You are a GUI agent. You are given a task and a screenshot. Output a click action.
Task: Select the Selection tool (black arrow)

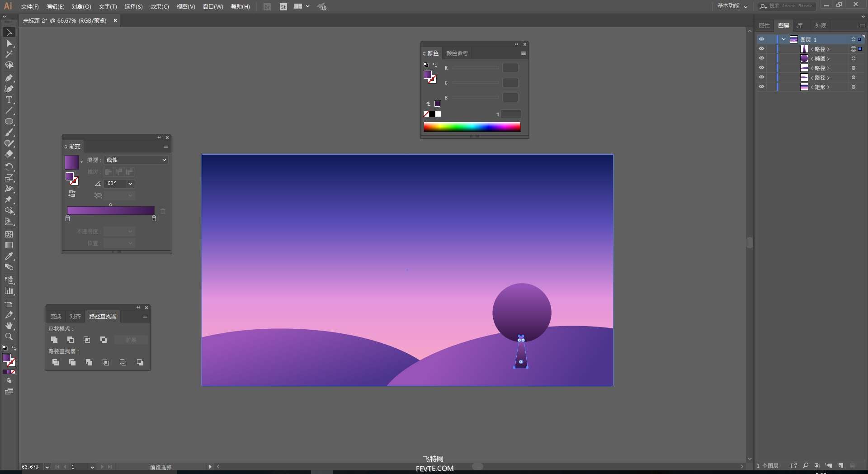9,32
